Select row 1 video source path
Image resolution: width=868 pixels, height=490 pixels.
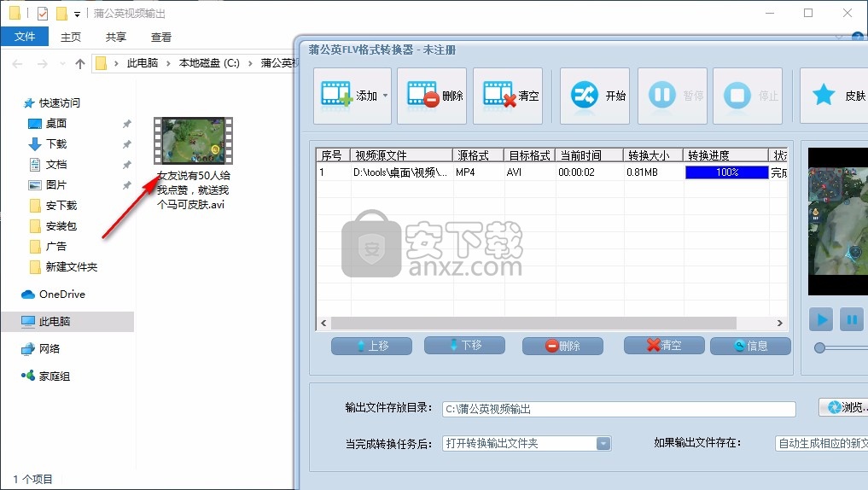coord(401,172)
